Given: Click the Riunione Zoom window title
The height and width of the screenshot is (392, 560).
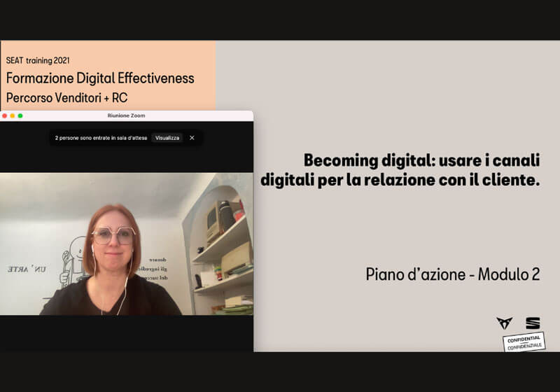Looking at the screenshot, I should 127,115.
